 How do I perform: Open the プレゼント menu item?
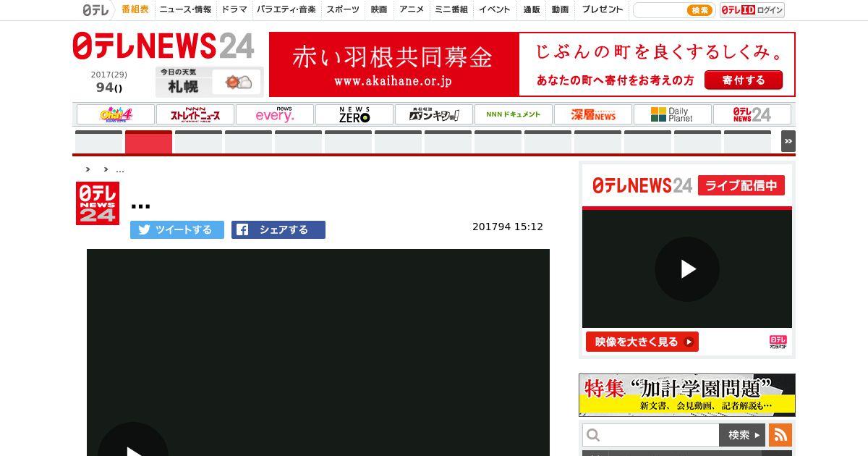coord(603,9)
